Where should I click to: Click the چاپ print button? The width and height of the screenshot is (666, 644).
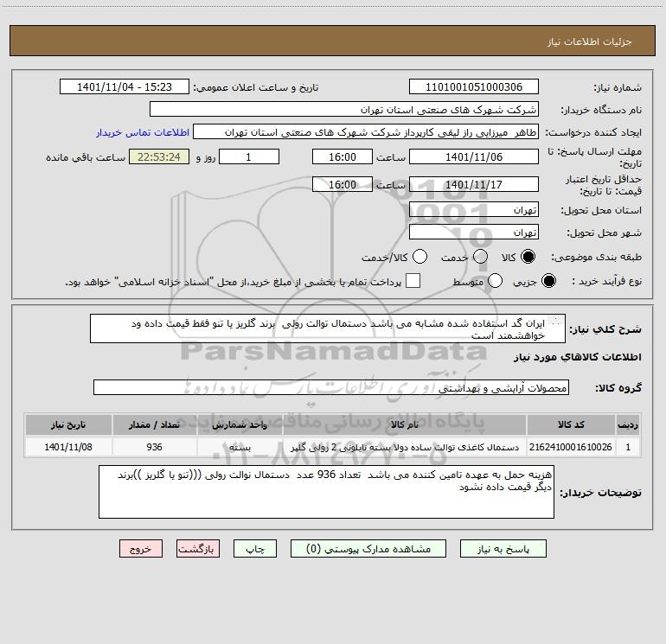[x=255, y=549]
